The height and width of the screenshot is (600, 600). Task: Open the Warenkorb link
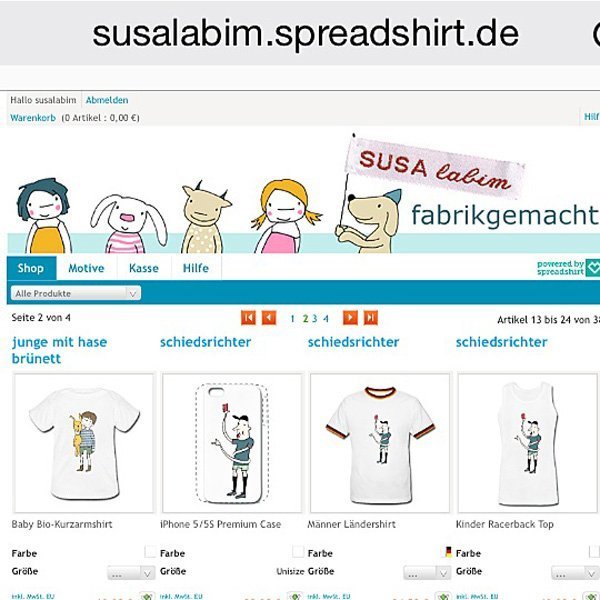(x=33, y=118)
